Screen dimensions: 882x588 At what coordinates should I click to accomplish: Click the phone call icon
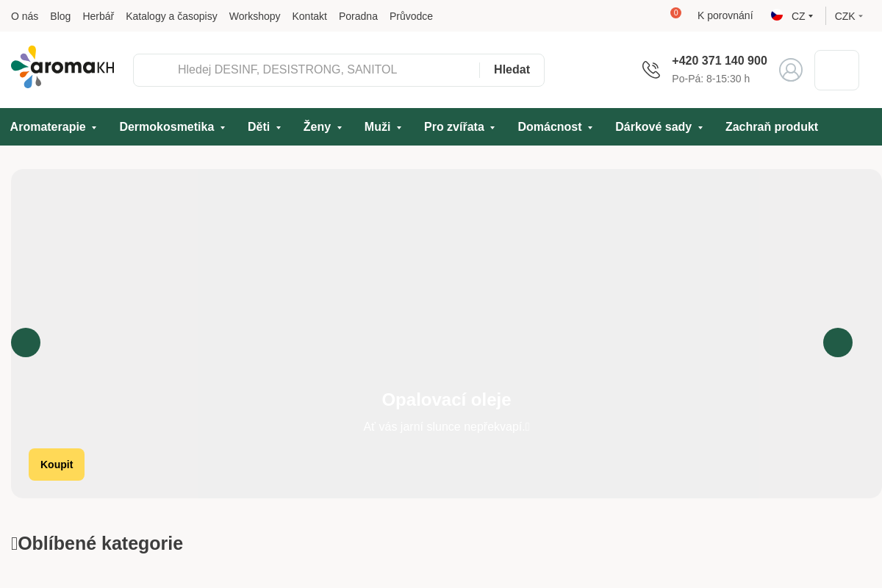click(651, 70)
